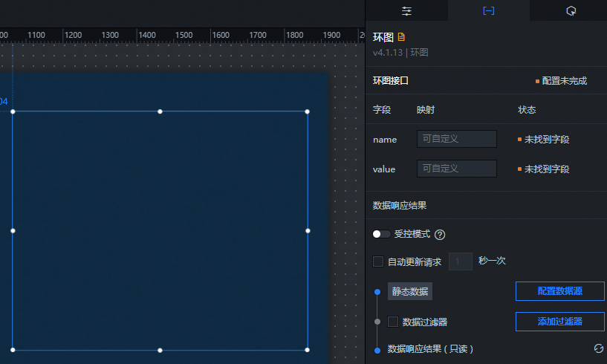
Task: Open the 受控模式 help question icon
Action: [x=440, y=235]
